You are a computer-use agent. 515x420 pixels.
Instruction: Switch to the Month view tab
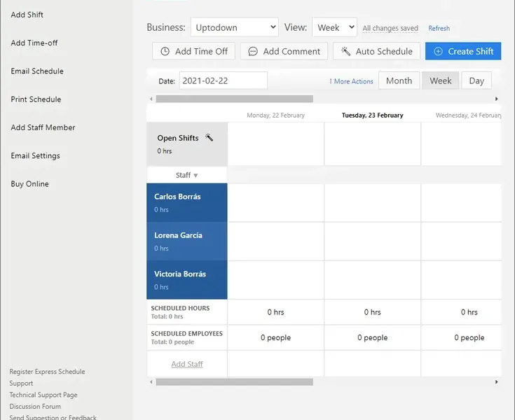coord(399,80)
